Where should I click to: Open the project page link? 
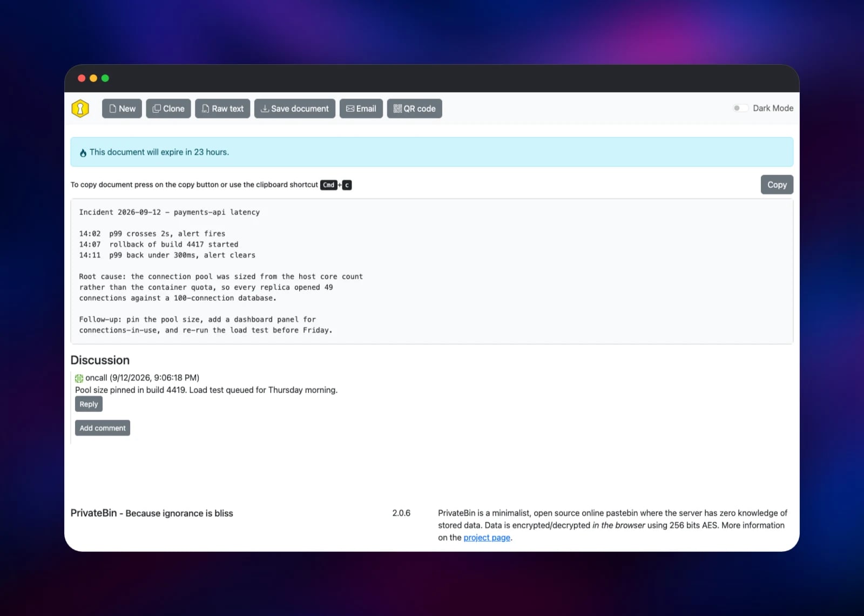487,538
